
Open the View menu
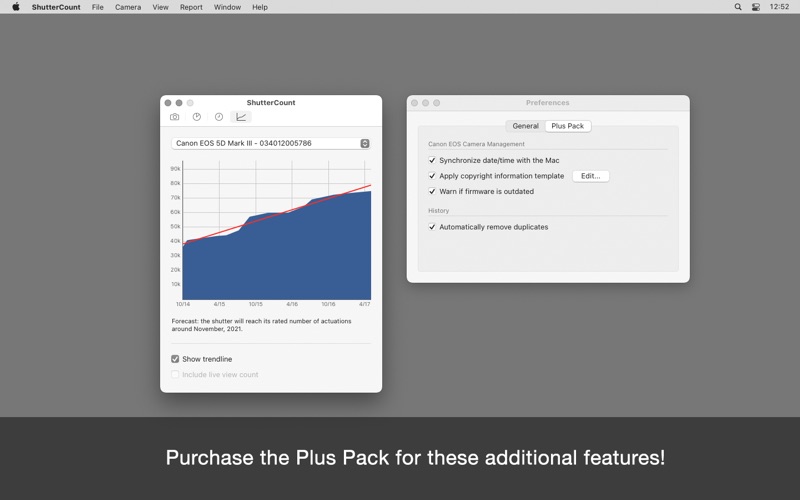(160, 7)
